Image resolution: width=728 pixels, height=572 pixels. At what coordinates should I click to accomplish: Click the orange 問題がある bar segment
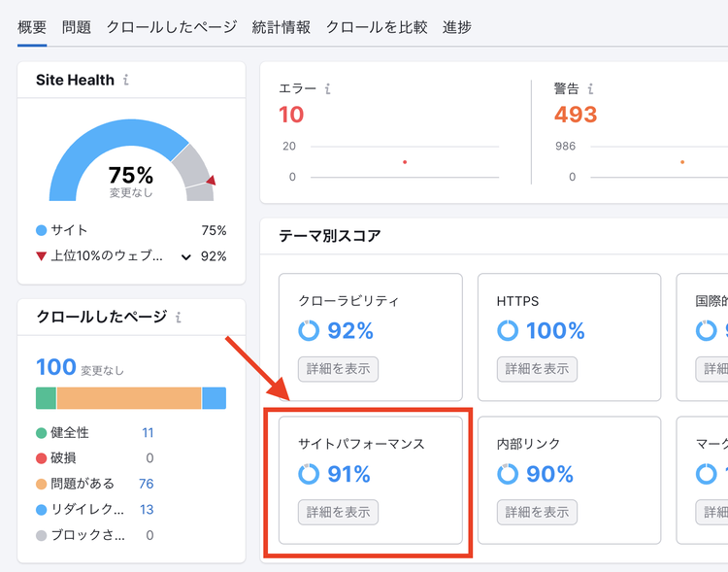pos(129,398)
